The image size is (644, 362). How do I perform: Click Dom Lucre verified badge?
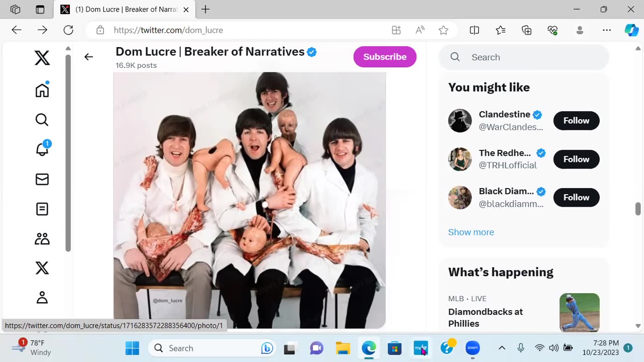[312, 52]
